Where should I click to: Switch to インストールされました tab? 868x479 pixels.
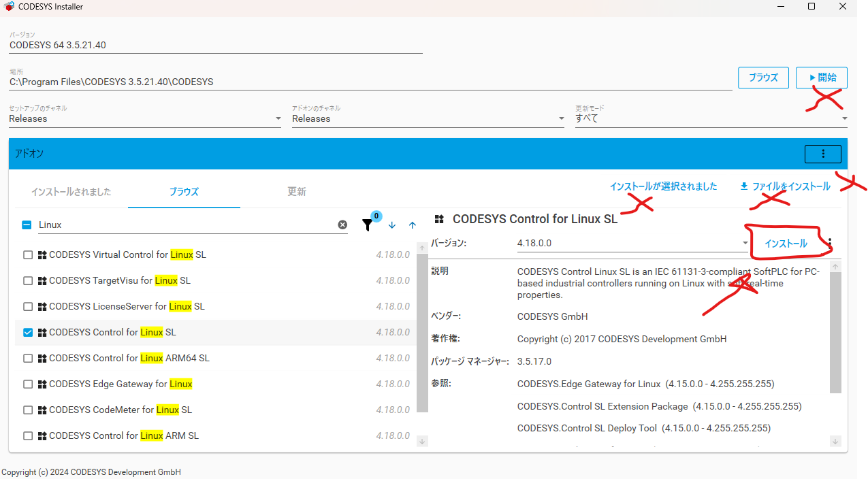[71, 192]
